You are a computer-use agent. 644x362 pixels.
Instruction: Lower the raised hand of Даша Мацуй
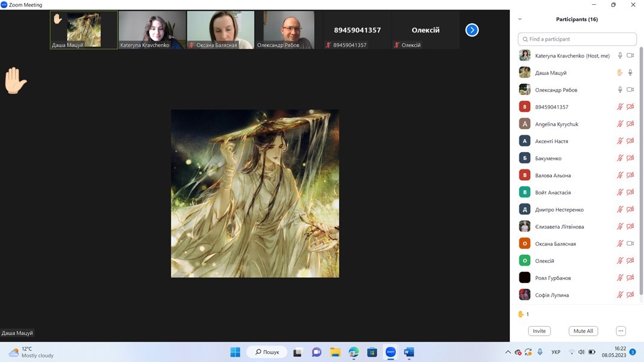(620, 72)
